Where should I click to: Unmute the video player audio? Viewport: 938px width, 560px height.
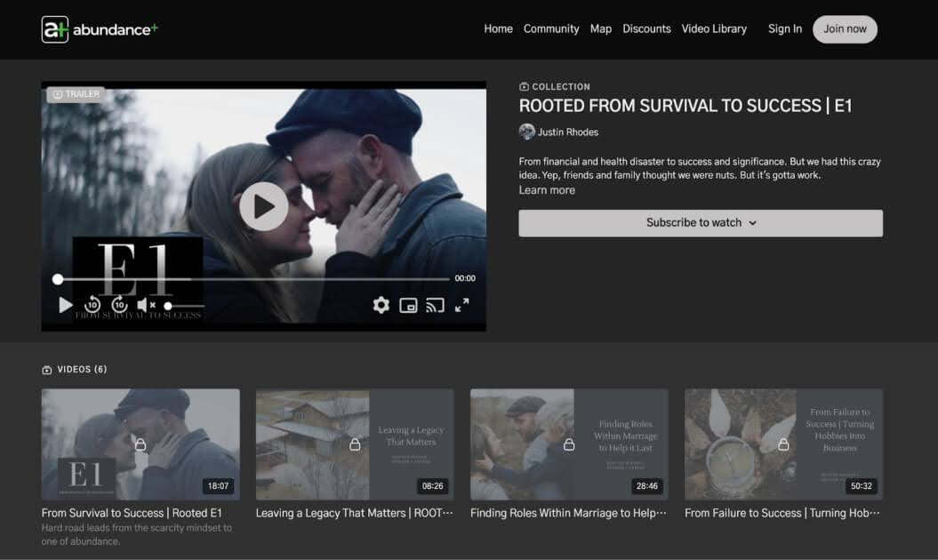pos(145,305)
